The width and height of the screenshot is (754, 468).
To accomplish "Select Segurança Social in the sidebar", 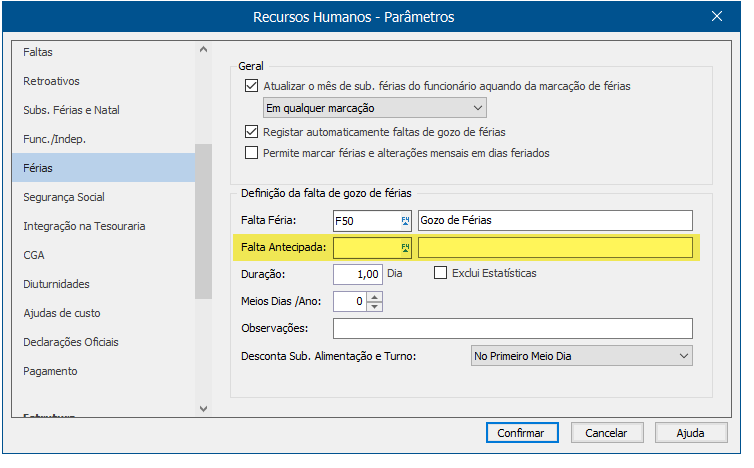I will [64, 197].
